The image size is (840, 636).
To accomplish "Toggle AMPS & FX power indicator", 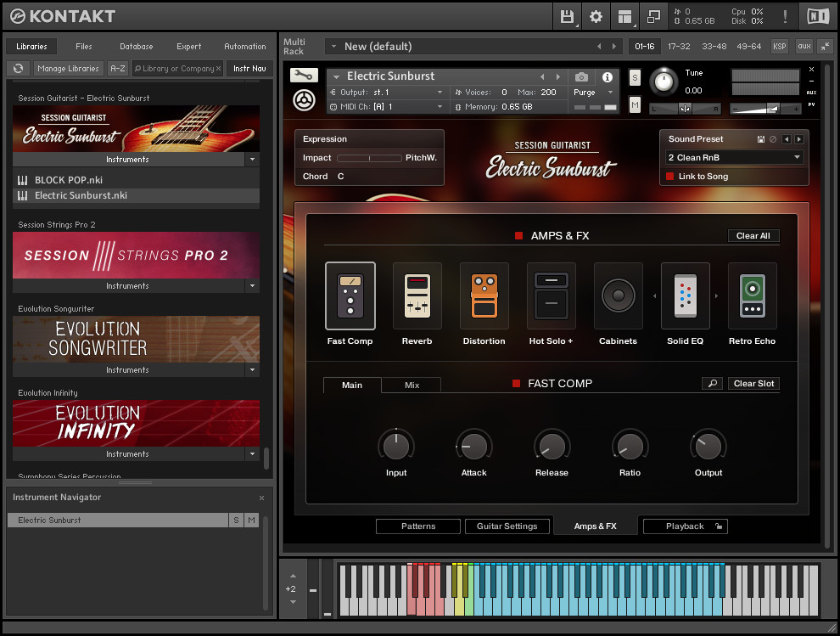I will coord(518,235).
